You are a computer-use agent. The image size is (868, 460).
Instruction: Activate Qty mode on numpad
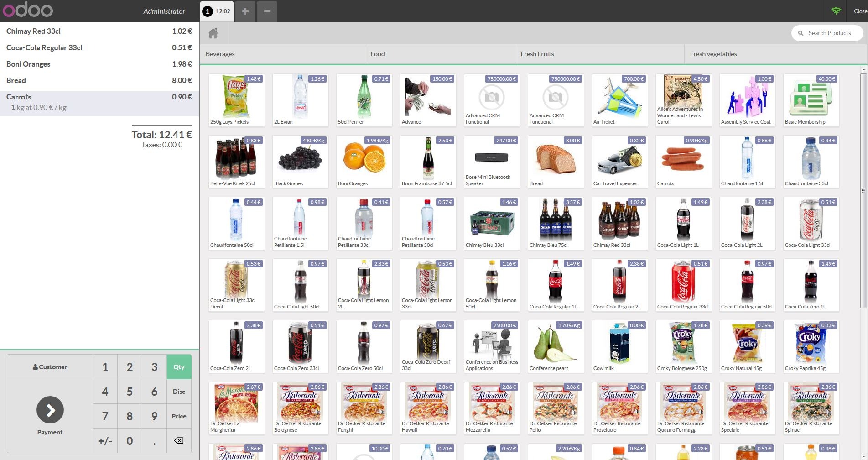point(179,367)
